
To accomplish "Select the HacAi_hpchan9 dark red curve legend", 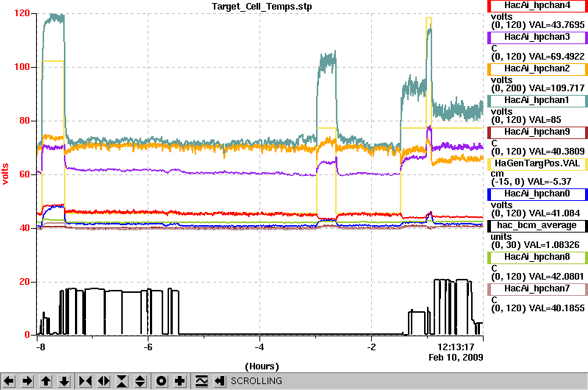I will 537,132.
